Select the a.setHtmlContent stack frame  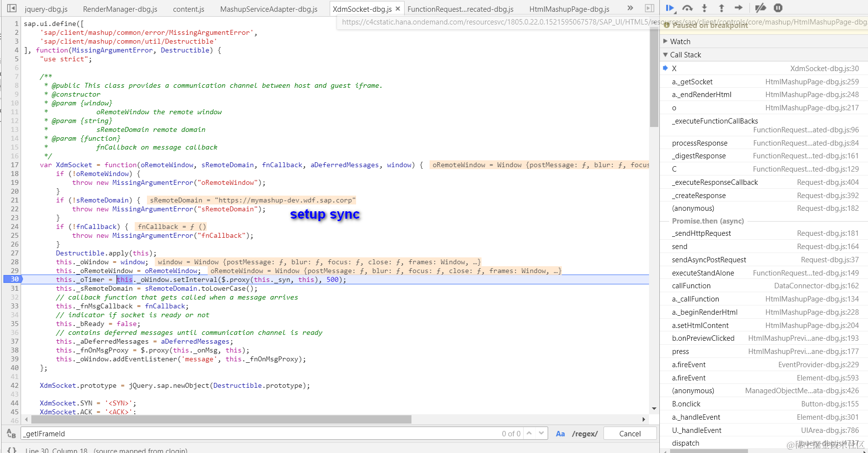point(764,326)
